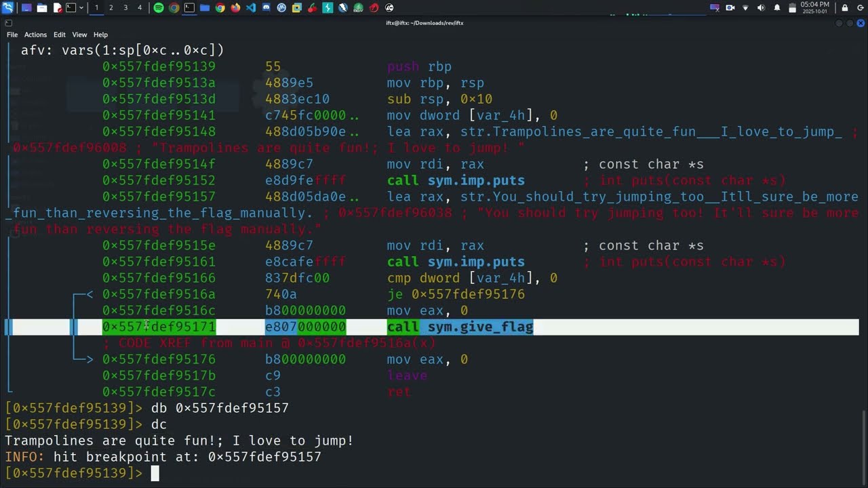Expand the terminal launcher dropdown arrow

pos(81,8)
